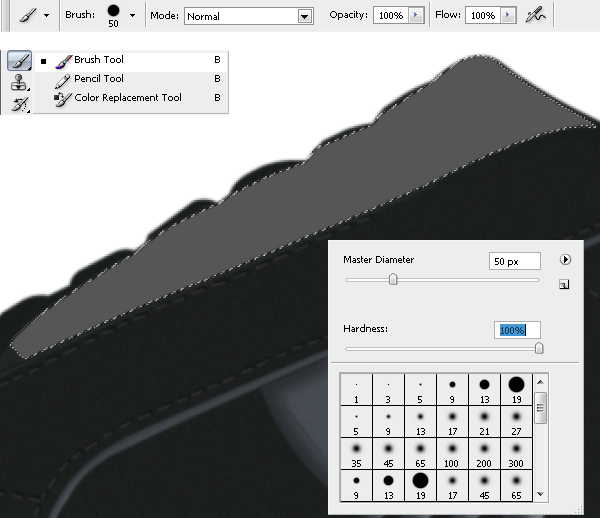Click the Opacity 100% field
Screen dimensions: 600x518
(x=391, y=16)
